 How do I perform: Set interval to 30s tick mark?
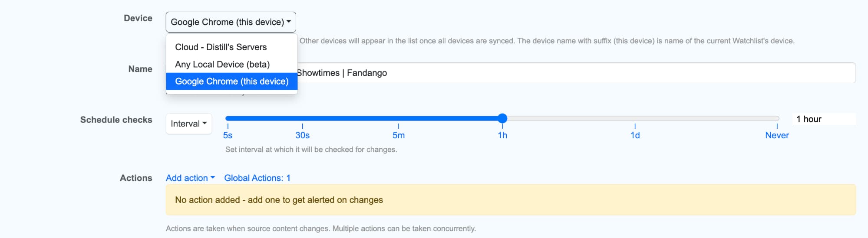[302, 135]
